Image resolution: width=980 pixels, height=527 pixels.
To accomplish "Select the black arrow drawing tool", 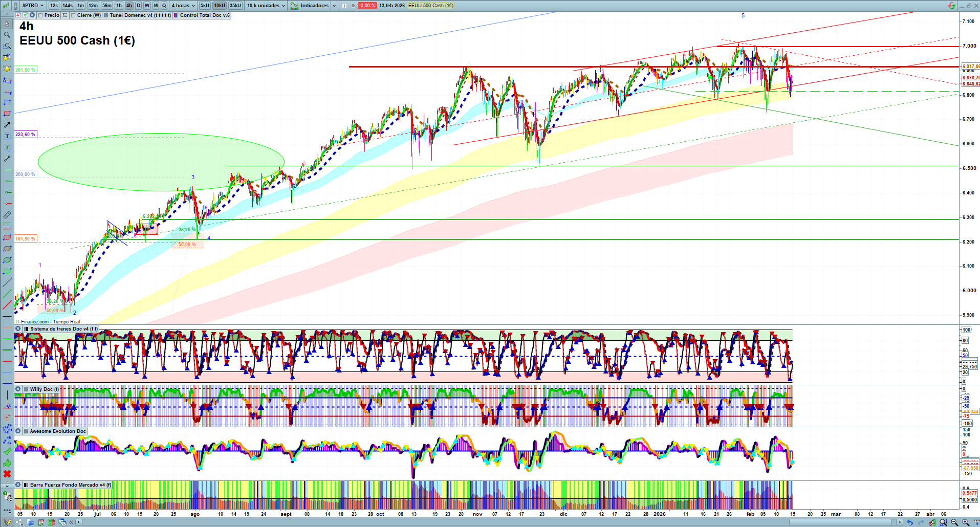I will click(x=7, y=125).
